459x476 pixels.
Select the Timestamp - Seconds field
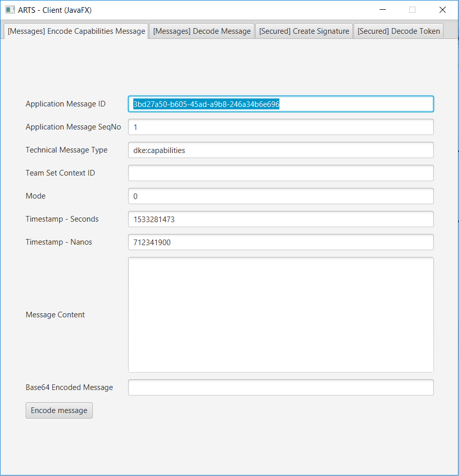pyautogui.click(x=280, y=219)
